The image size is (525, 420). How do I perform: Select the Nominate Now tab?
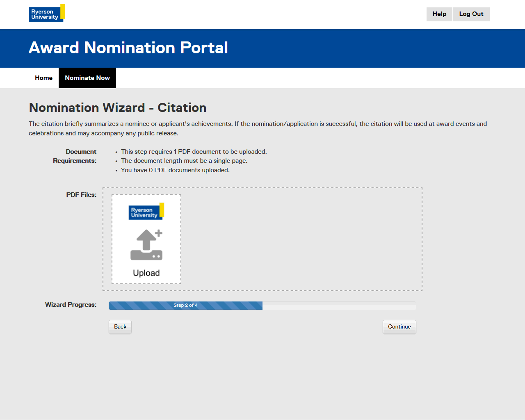coord(87,78)
